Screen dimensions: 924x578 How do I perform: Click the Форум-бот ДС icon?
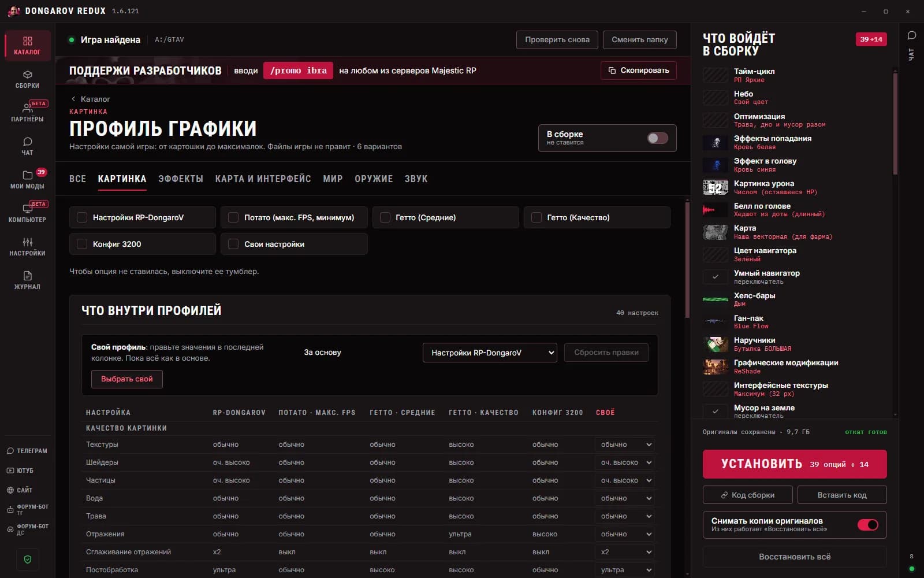tap(10, 529)
